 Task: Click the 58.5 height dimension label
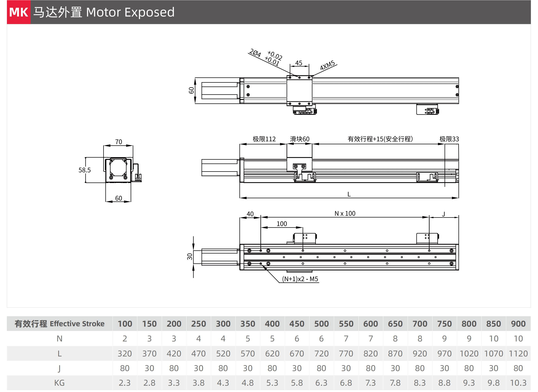[x=85, y=170]
